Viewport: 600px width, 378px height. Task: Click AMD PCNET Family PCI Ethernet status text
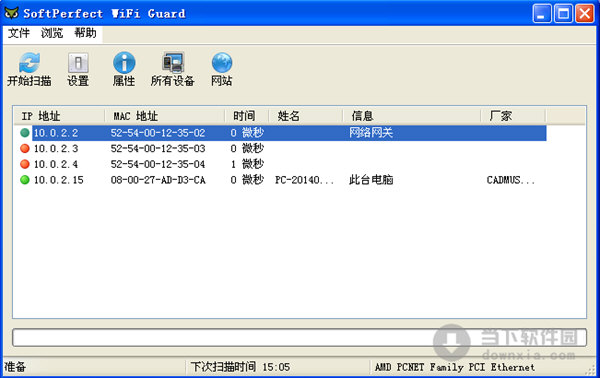[x=455, y=367]
